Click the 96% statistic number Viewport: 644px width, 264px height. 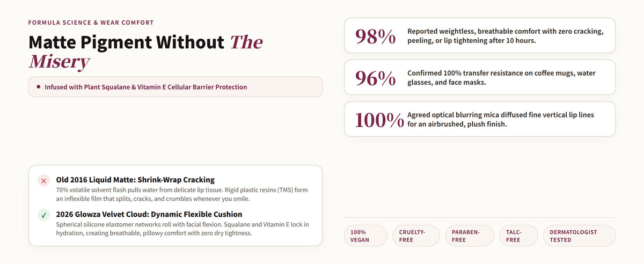[376, 78]
